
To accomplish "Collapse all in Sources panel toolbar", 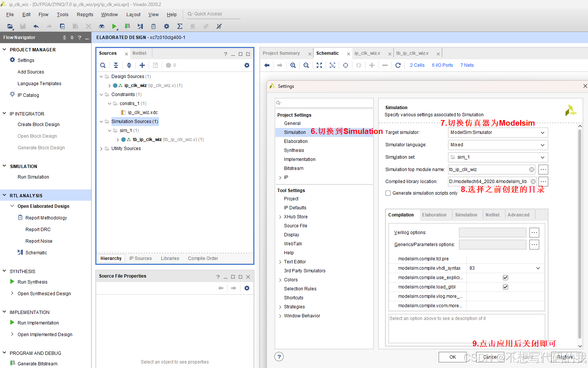I will pos(116,65).
